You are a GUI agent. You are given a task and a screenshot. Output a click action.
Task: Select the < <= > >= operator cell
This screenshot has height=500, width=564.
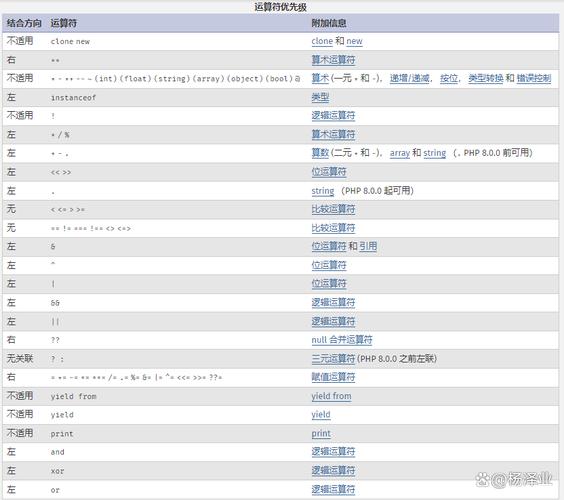click(68, 210)
